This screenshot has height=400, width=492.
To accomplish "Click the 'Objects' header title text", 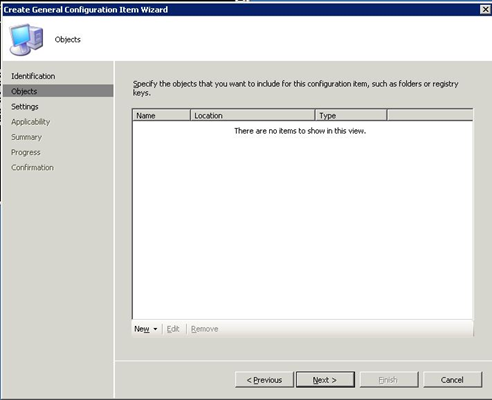I will click(x=68, y=39).
